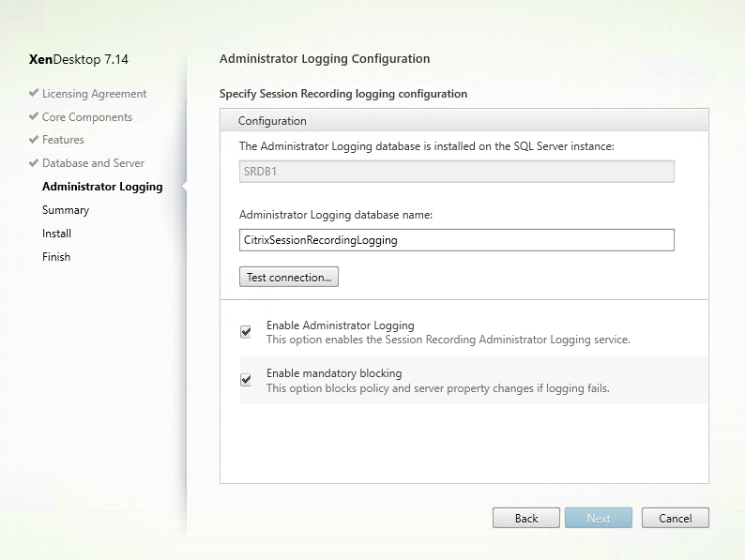This screenshot has height=560, width=745.
Task: Click the Administrator Logging Configuration heading
Action: [x=325, y=58]
